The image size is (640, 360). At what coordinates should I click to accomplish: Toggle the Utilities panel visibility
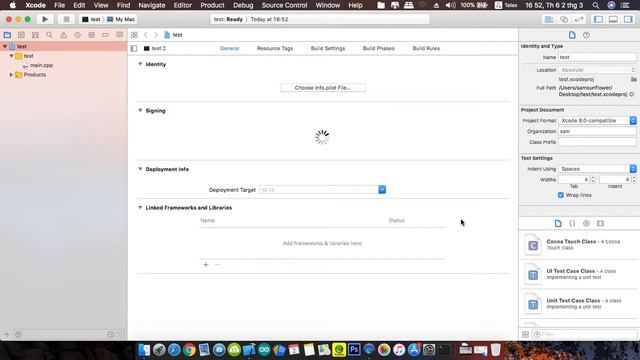point(628,19)
